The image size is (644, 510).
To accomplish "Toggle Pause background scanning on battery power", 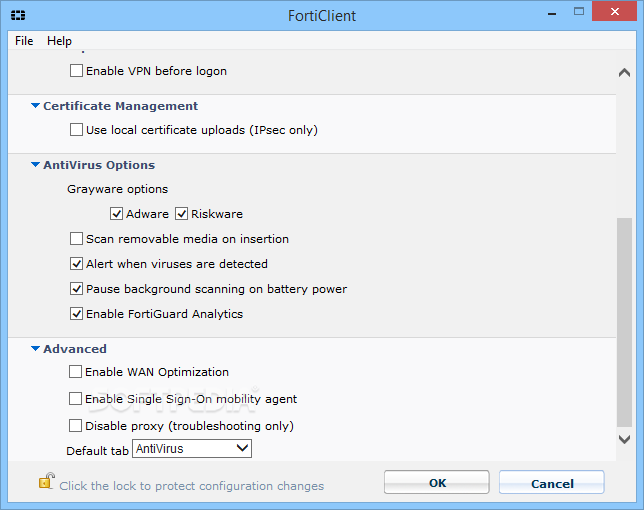I will pyautogui.click(x=76, y=289).
